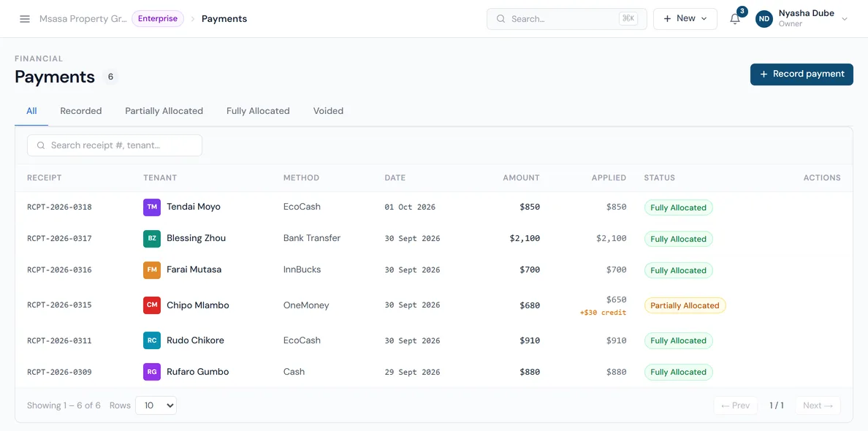Click the $680 amount for Chipo Mlambo
This screenshot has width=868, height=431.
[530, 305]
